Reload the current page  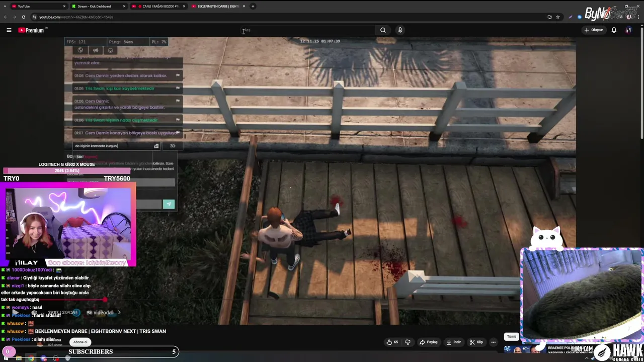tap(23, 17)
